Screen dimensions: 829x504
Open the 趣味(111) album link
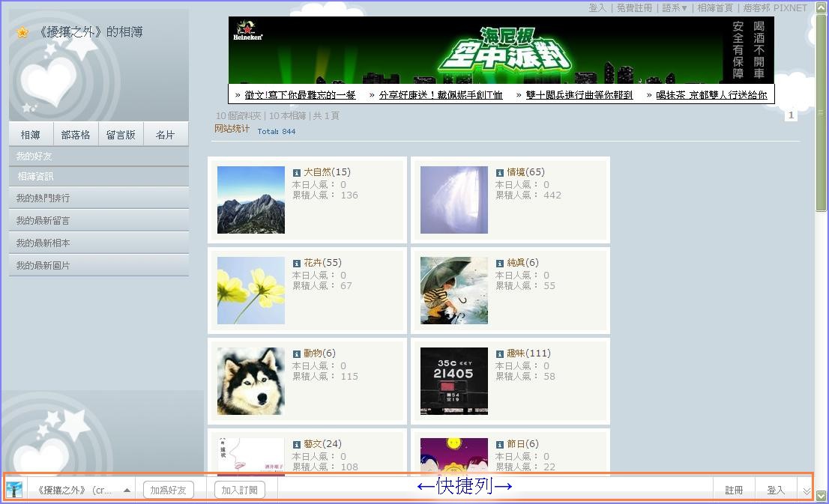coord(528,353)
